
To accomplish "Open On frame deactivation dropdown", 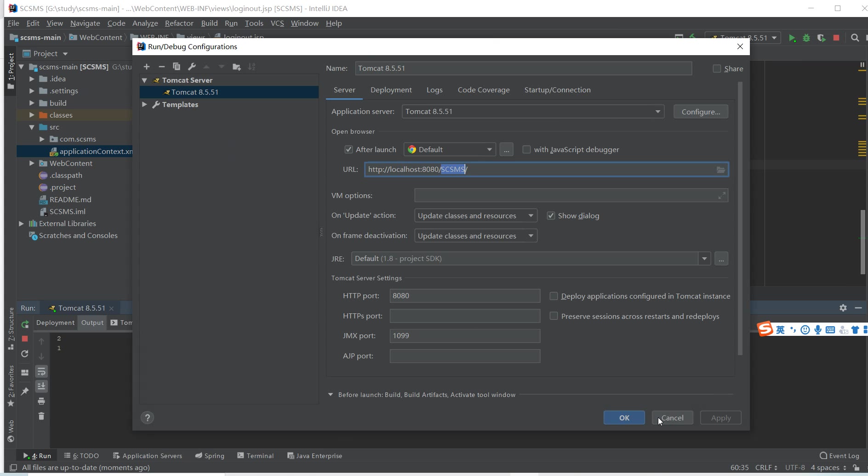I will (x=475, y=236).
